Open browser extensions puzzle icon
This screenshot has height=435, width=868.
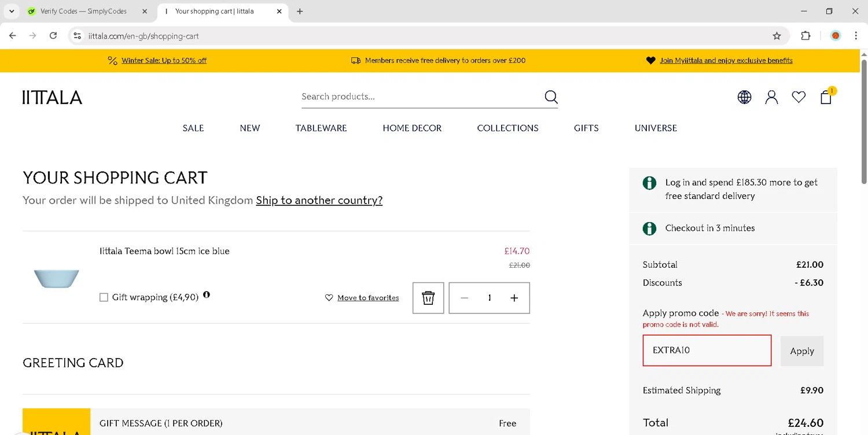pyautogui.click(x=806, y=36)
